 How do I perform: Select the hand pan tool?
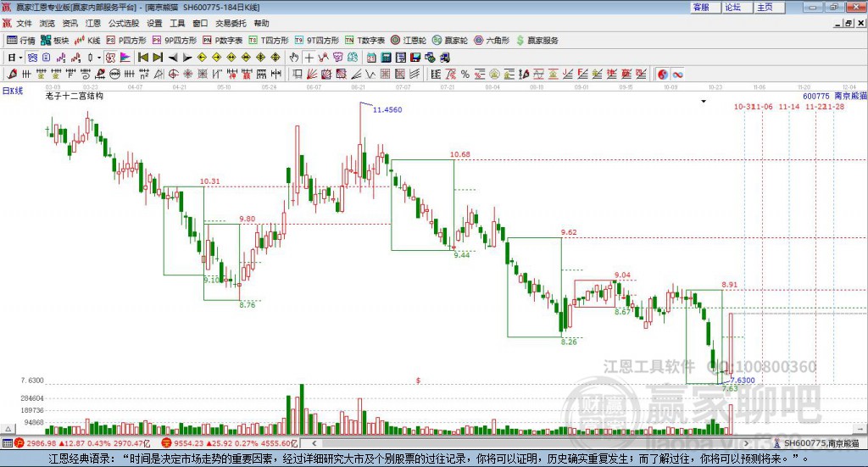[x=294, y=58]
